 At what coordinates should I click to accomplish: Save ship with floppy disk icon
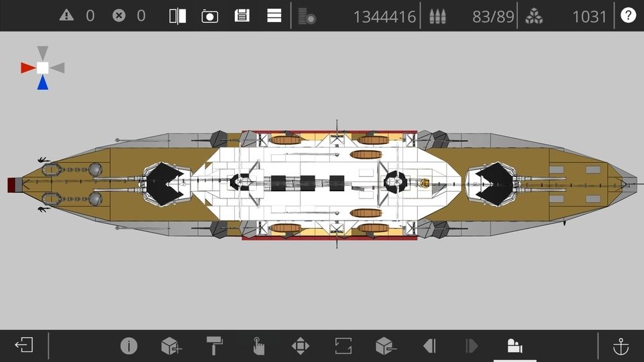(242, 15)
